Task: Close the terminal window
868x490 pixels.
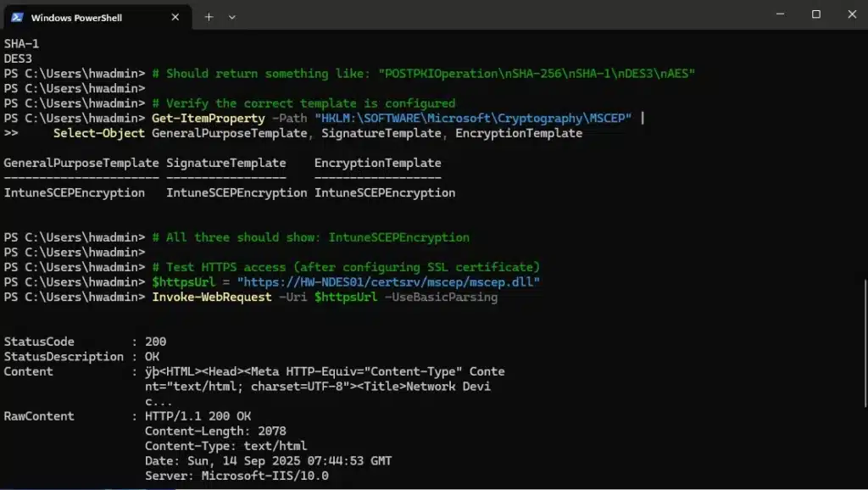Action: (x=852, y=14)
